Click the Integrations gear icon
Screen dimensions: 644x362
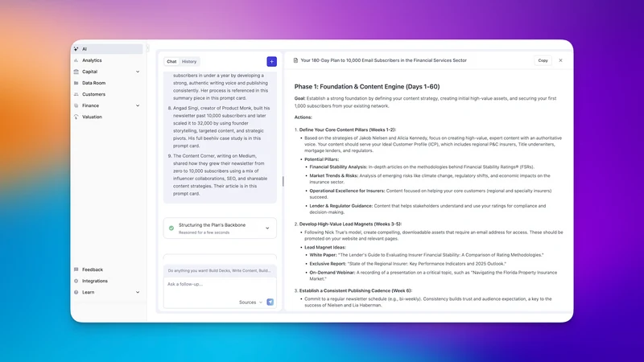(76, 281)
